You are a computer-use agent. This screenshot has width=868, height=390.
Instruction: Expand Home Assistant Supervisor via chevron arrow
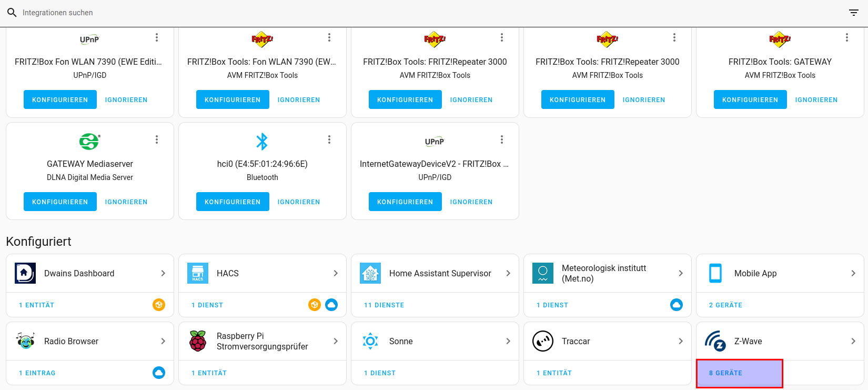point(508,273)
